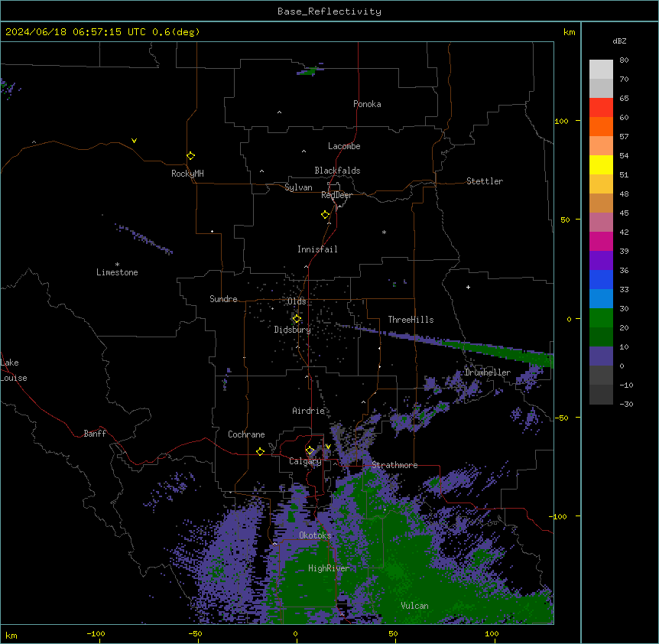This screenshot has height=644, width=659.
Task: Click the white asterisk marker above Limestone
Action: point(117,264)
